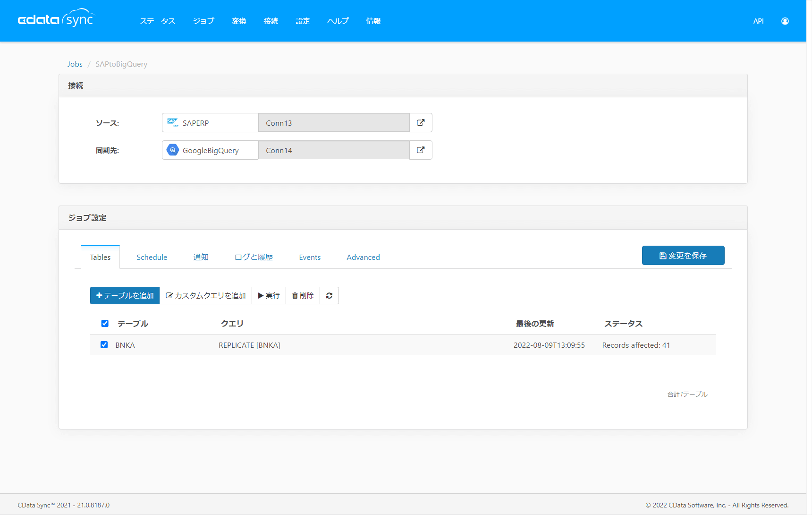Go back to Jobs breadcrumb
The width and height of the screenshot is (812, 515).
coord(75,64)
